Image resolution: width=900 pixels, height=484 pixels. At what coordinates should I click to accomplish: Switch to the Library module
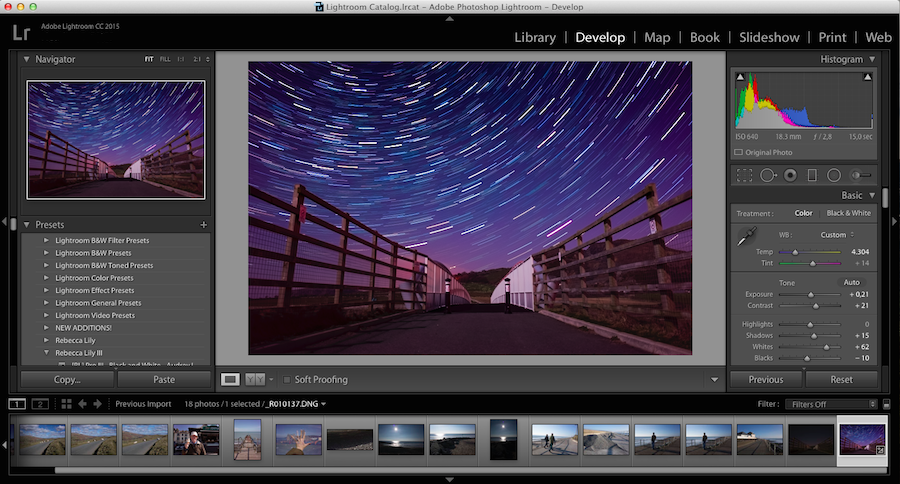point(535,37)
